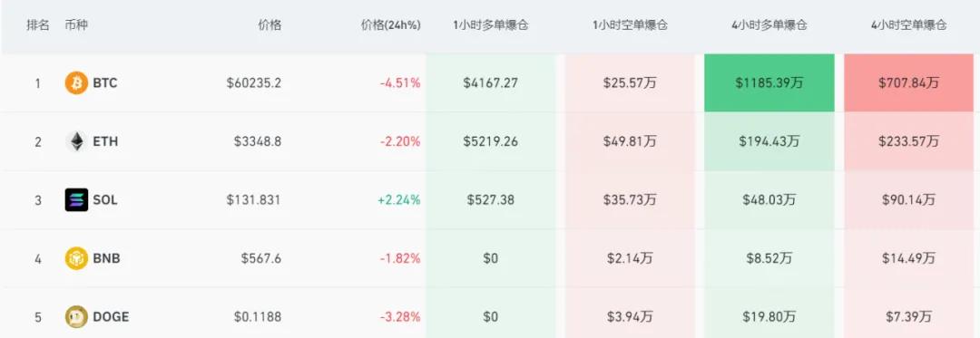Image resolution: width=980 pixels, height=338 pixels.
Task: Sort by 价格 column header
Action: click(270, 25)
